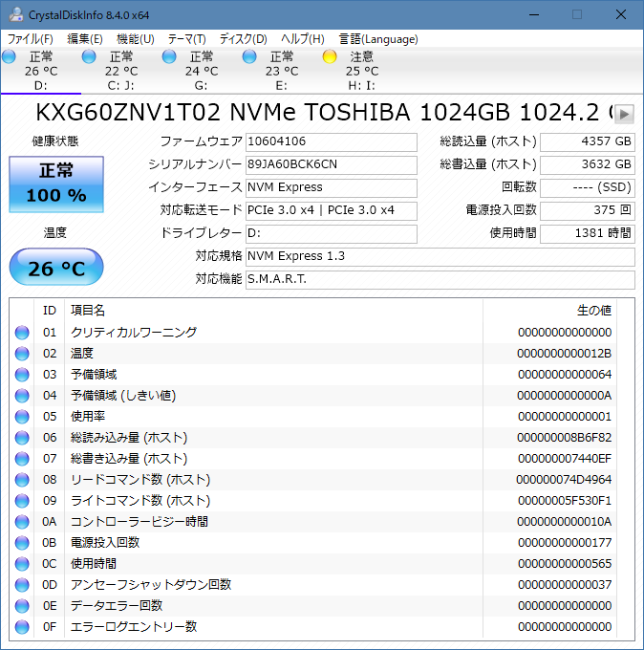Click the KXG60ZNV1T02 NVMe TOSHIBA model title
This screenshot has width=644, height=650.
coord(324,113)
